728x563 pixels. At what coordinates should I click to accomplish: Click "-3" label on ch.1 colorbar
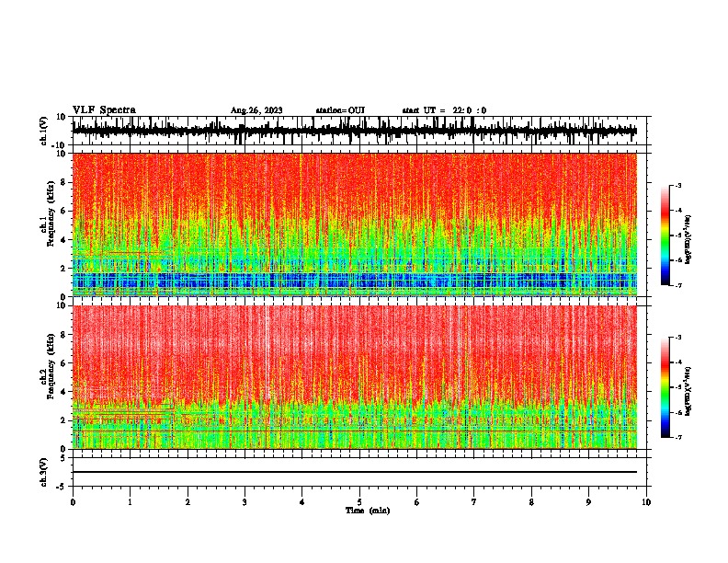click(677, 185)
